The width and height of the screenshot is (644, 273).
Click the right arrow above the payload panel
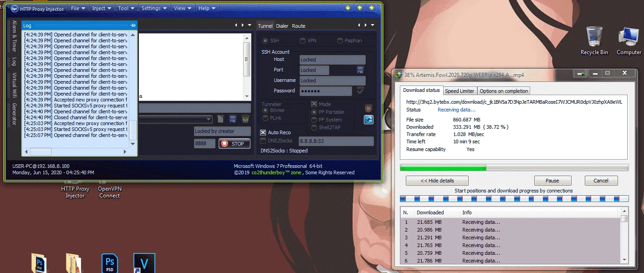coord(242,25)
